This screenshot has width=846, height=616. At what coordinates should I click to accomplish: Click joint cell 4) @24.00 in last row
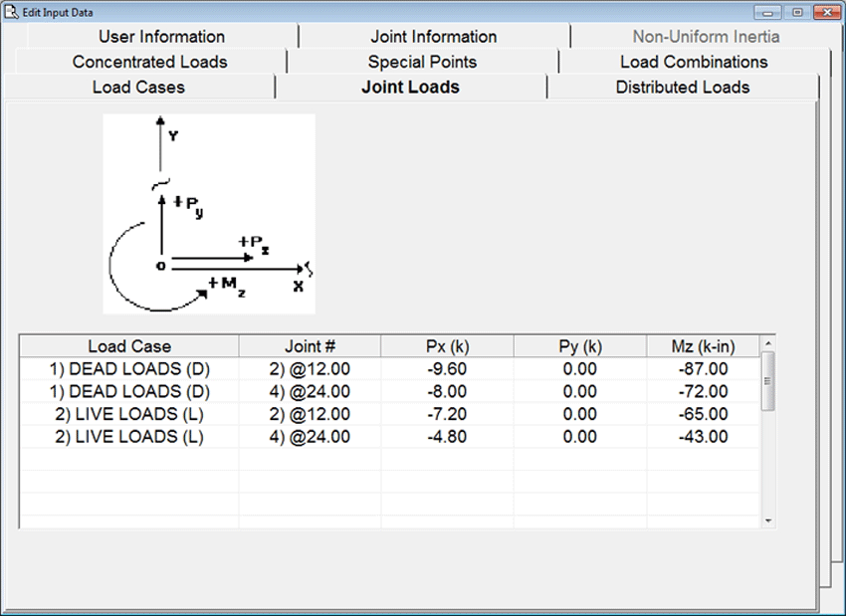pos(310,436)
